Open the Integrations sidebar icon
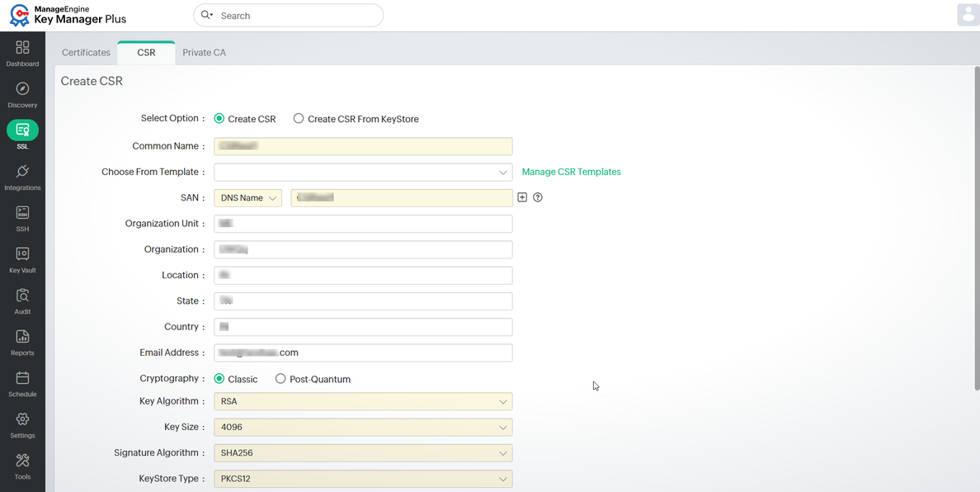980x492 pixels. [22, 177]
